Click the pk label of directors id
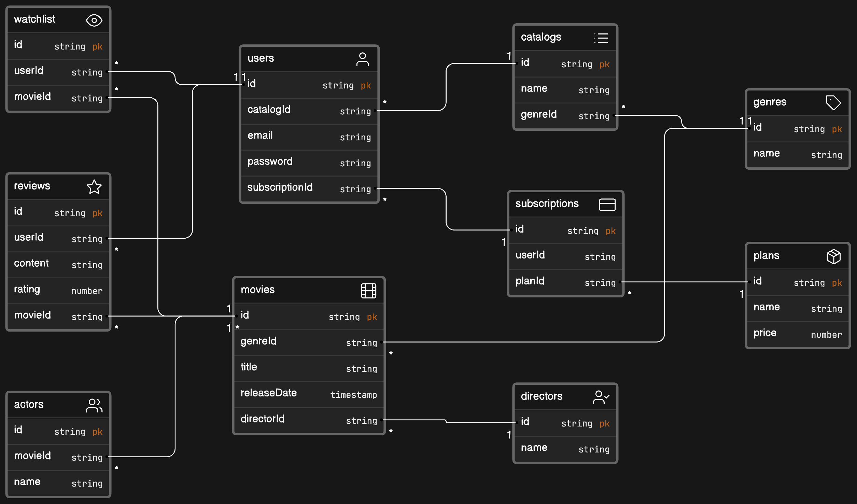The image size is (857, 504). click(x=604, y=423)
